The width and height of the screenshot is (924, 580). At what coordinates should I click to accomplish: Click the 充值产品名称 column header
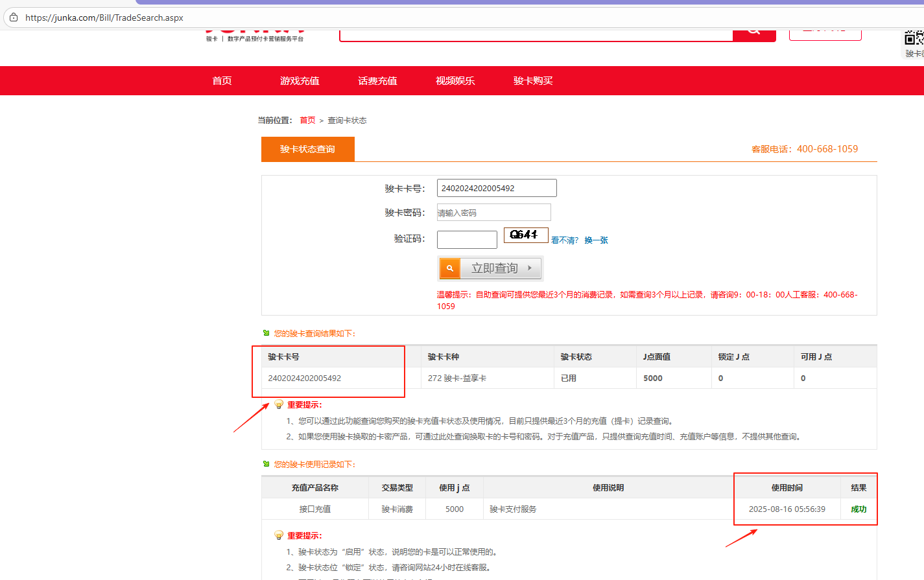pos(315,488)
